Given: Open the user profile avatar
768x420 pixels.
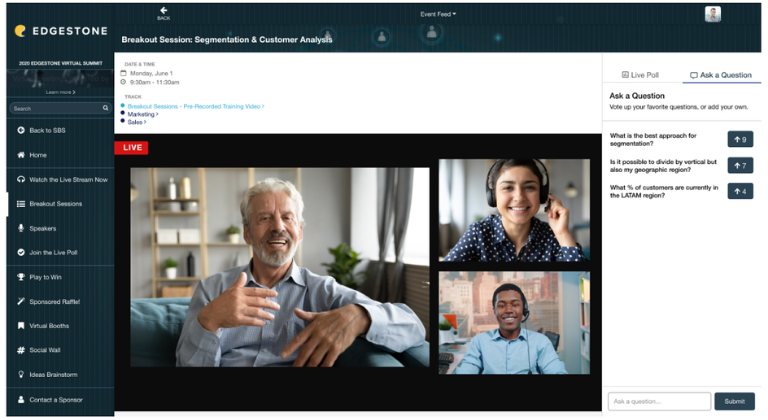Looking at the screenshot, I should (x=712, y=14).
